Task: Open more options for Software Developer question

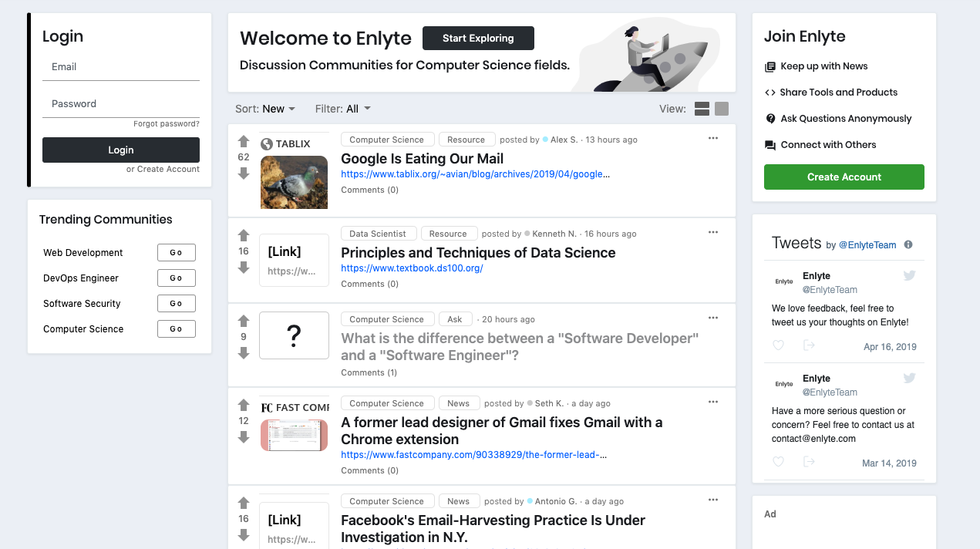Action: click(713, 318)
